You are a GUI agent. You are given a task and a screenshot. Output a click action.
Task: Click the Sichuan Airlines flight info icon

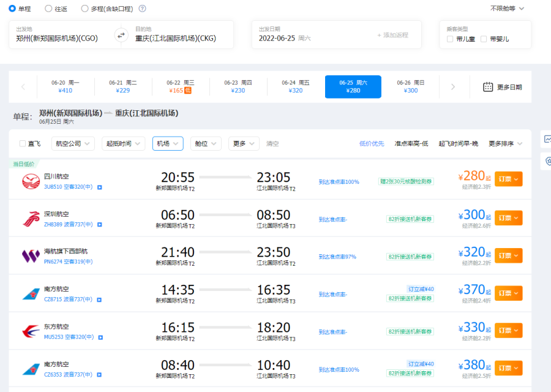100,187
